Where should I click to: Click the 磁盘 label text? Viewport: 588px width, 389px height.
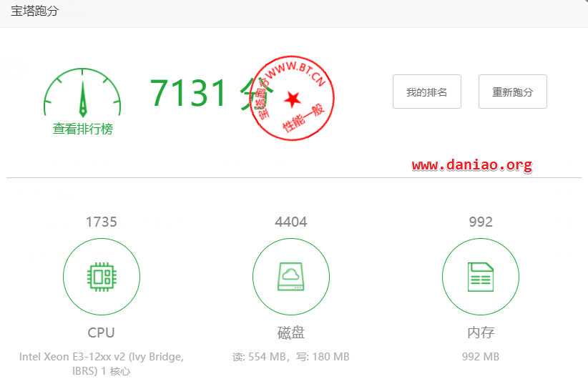click(291, 333)
